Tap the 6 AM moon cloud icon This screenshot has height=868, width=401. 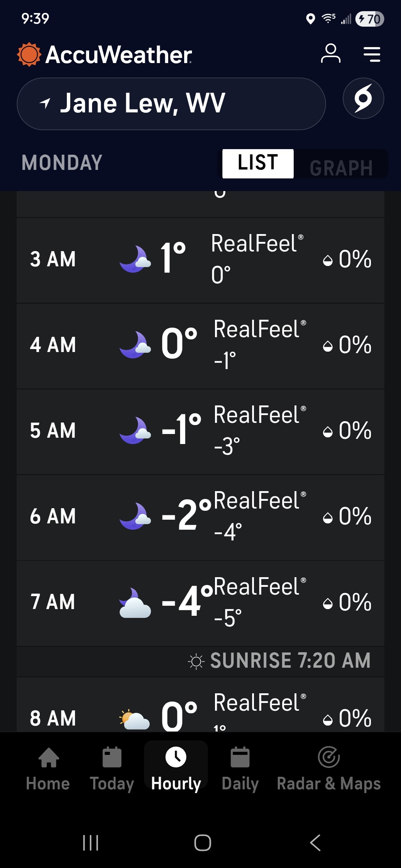(135, 516)
